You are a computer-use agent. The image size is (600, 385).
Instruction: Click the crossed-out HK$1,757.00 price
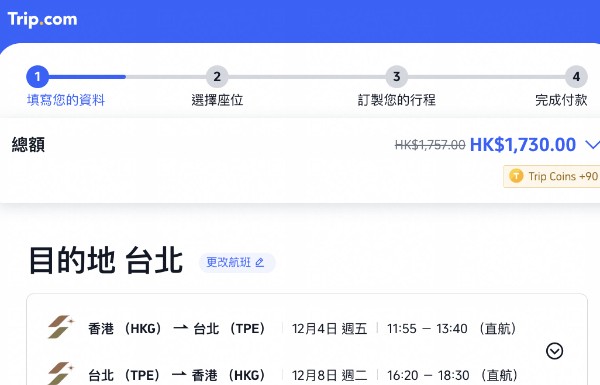pos(430,145)
